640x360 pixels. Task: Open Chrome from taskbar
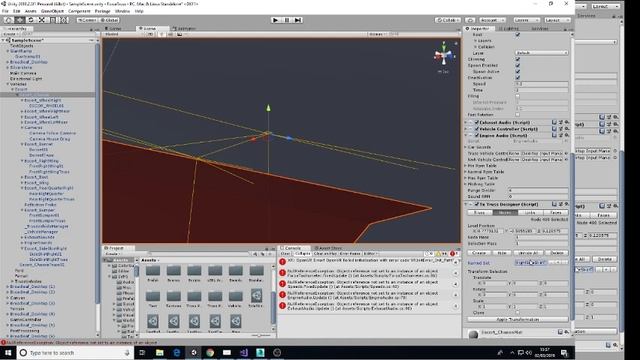tap(210, 353)
